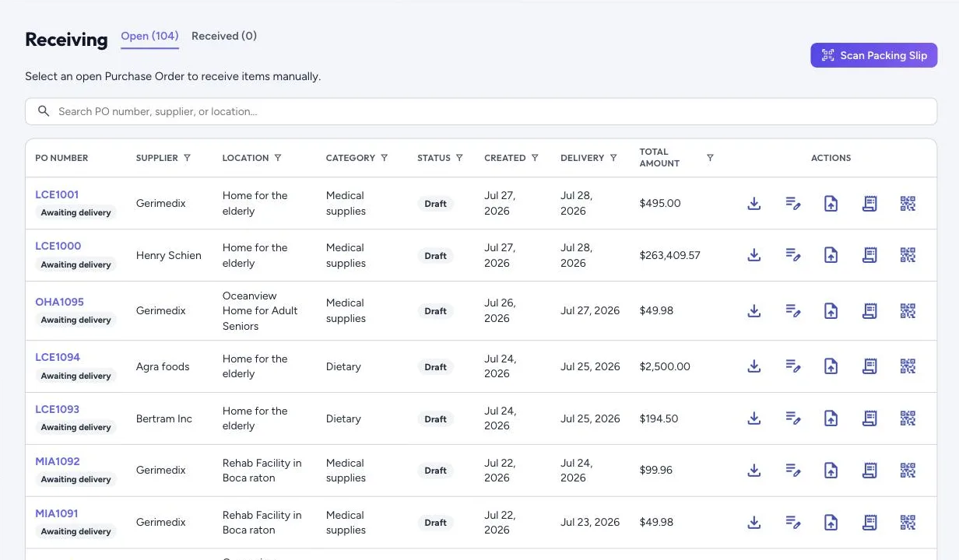Screen dimensions: 959x560
Task: Open purchase order MIA1091 link
Action: coord(57,513)
